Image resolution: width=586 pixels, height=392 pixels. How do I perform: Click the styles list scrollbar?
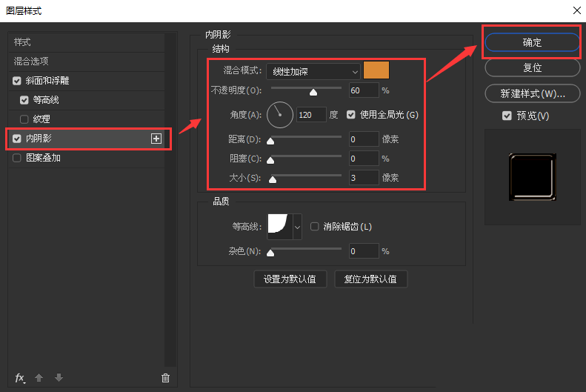[x=170, y=199]
